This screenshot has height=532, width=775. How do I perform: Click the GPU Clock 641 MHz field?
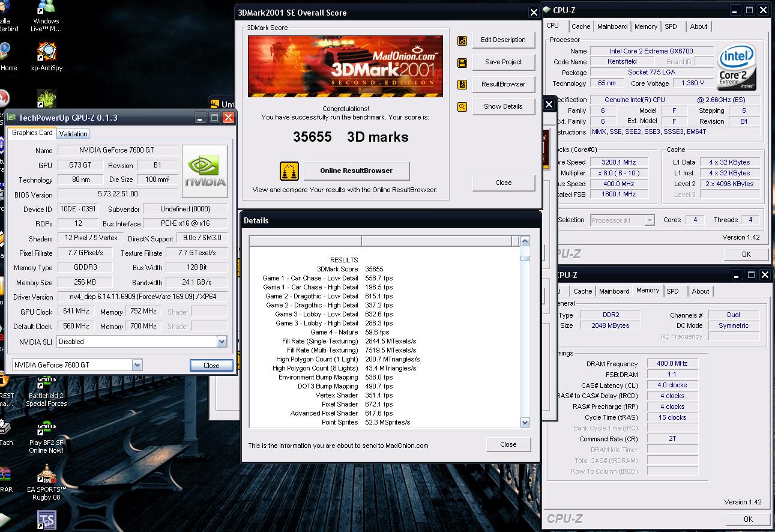pos(75,312)
